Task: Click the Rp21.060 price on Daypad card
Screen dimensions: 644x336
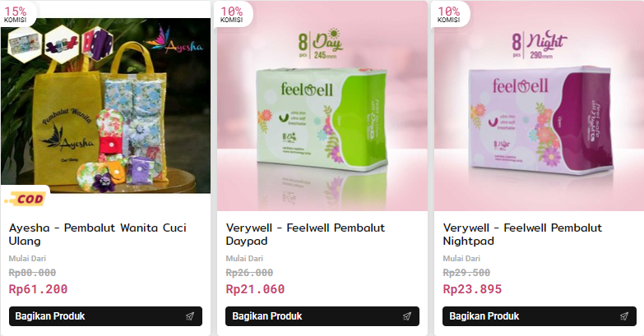Action: pos(255,289)
